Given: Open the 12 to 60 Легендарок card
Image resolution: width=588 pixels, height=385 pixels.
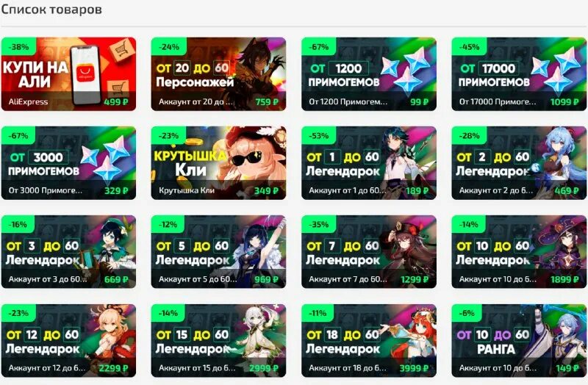Looking at the screenshot, I should 68,340.
